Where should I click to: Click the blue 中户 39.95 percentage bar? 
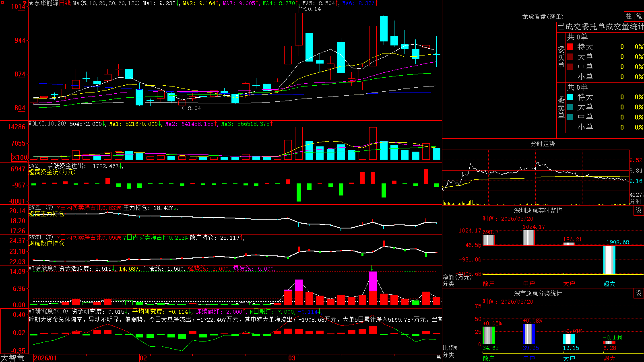pos(528,334)
